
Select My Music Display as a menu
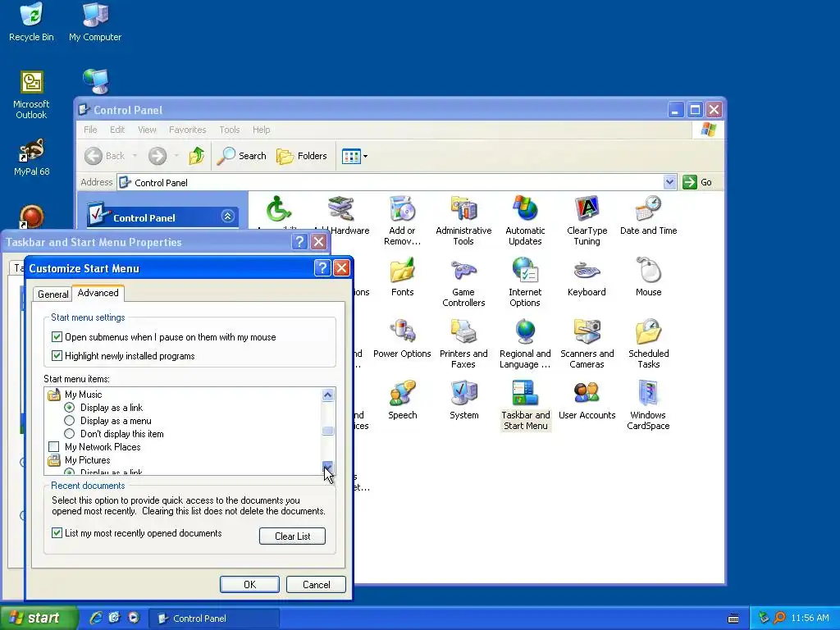click(69, 421)
